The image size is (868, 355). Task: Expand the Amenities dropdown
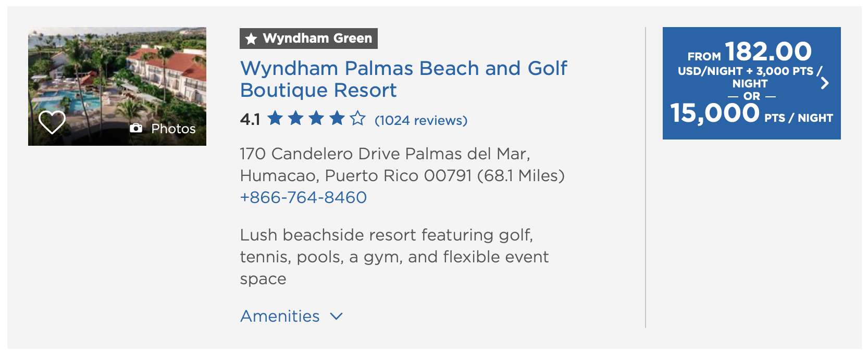[x=280, y=316]
